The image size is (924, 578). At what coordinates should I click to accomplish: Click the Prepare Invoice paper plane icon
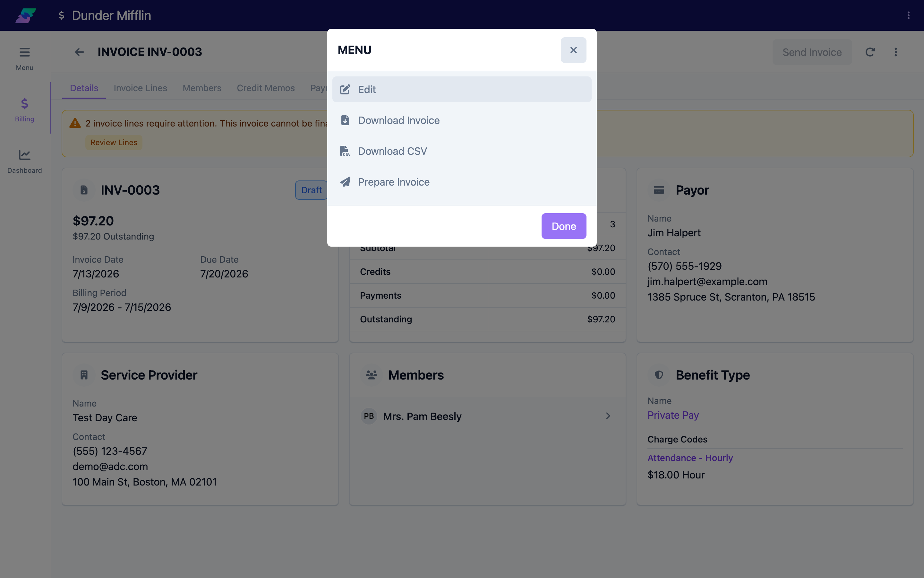click(345, 182)
